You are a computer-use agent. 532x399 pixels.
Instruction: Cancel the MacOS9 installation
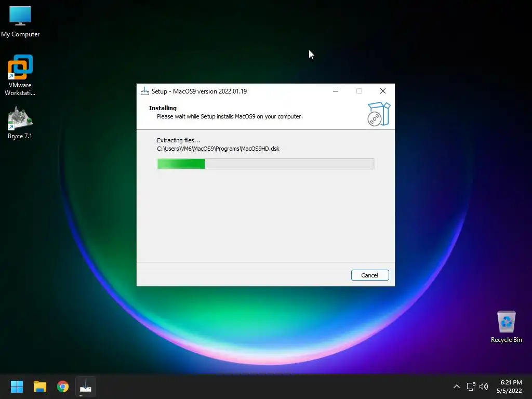pyautogui.click(x=370, y=275)
